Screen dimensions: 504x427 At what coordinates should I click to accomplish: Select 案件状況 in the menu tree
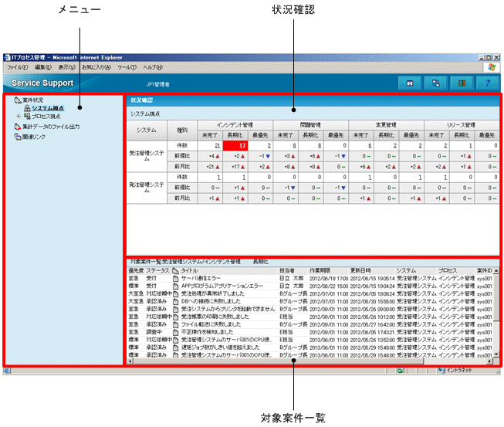pyautogui.click(x=32, y=100)
